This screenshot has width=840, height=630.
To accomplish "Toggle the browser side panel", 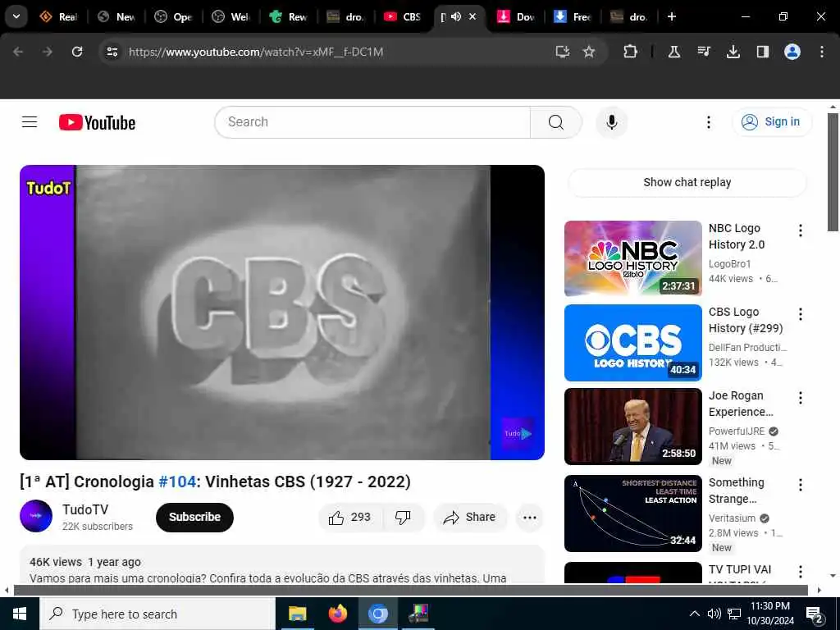I will coord(762,52).
